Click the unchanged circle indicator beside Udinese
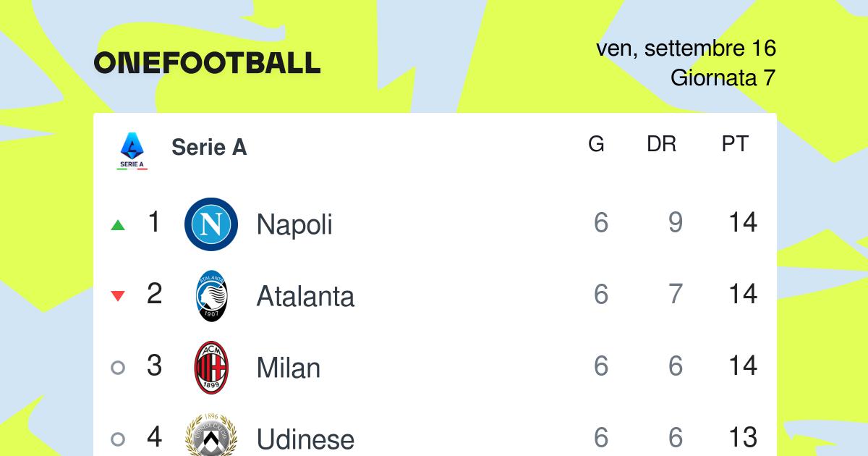 pos(118,439)
